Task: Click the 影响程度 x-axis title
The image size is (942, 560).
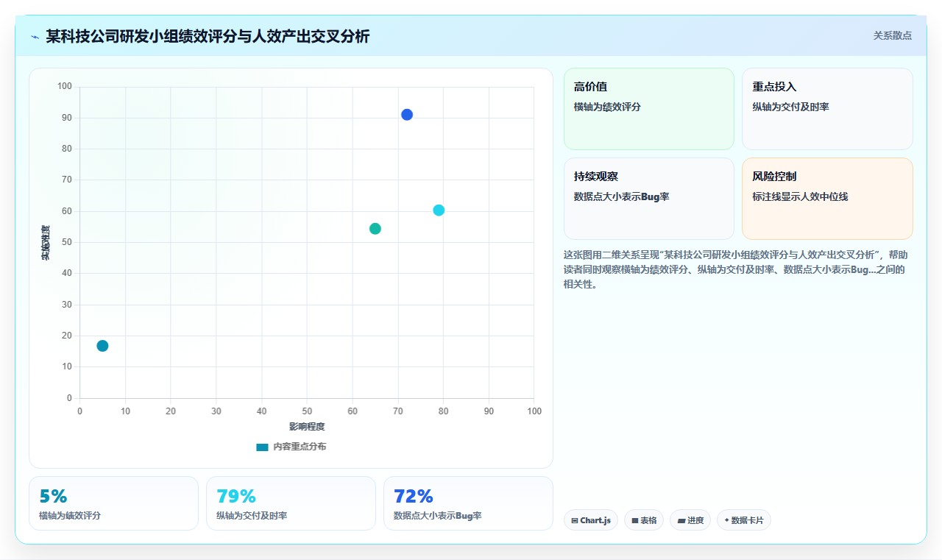Action: [307, 426]
